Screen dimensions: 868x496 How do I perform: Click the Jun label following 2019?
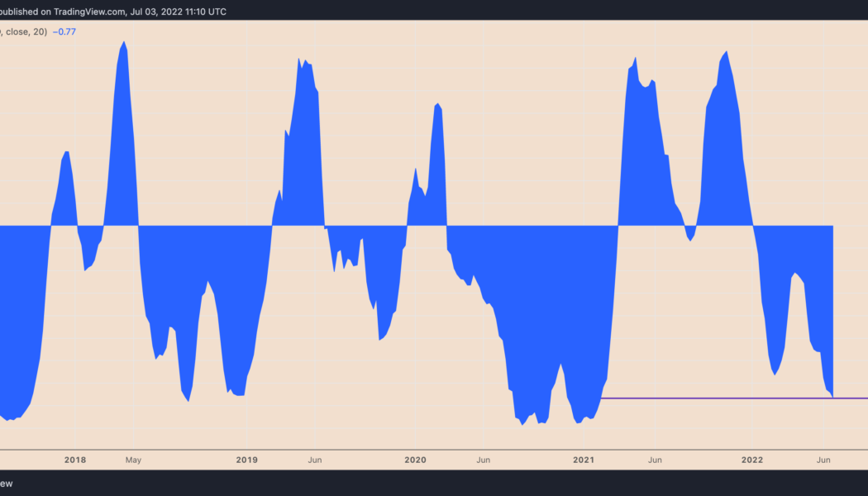[x=315, y=460]
